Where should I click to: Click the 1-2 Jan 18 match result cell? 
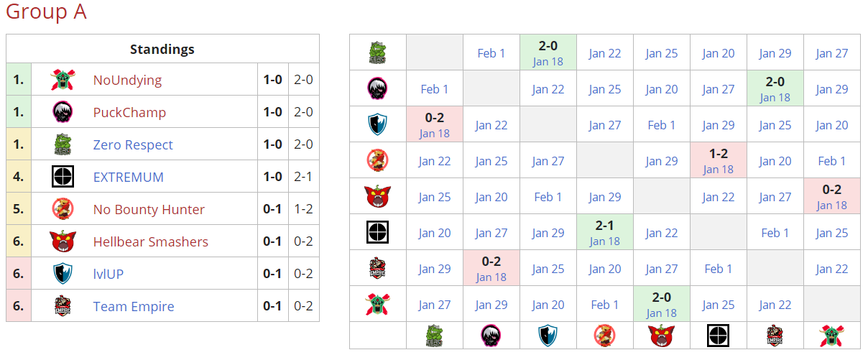tap(718, 160)
